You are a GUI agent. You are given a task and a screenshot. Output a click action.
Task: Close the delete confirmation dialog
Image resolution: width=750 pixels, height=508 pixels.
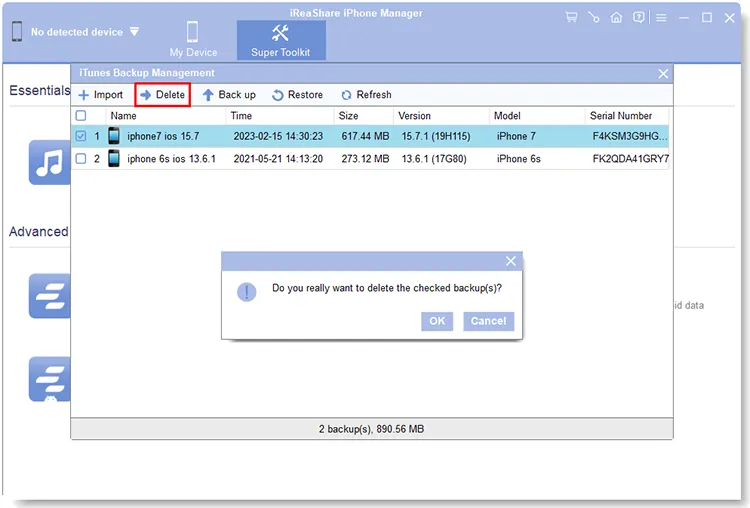[511, 261]
